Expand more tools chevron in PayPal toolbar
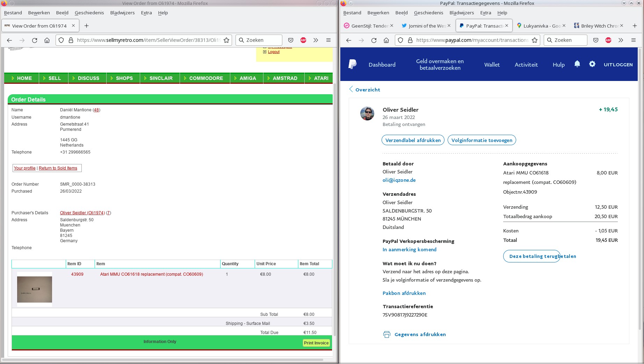This screenshot has height=364, width=644. [x=621, y=40]
